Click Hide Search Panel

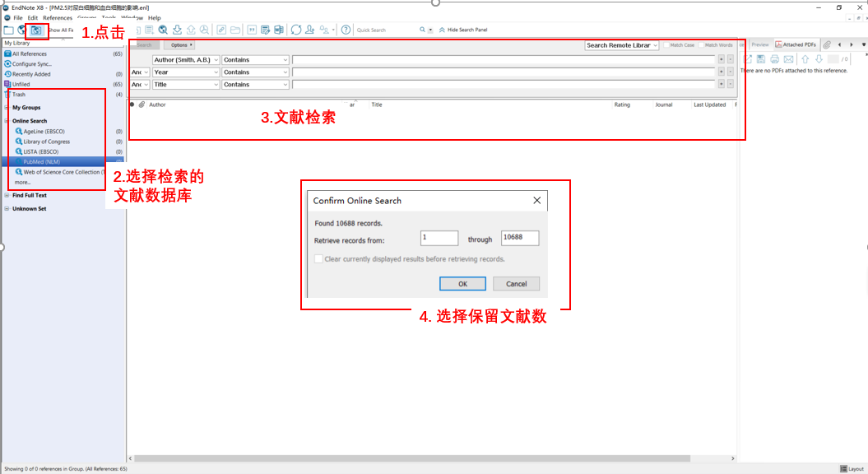click(x=463, y=30)
